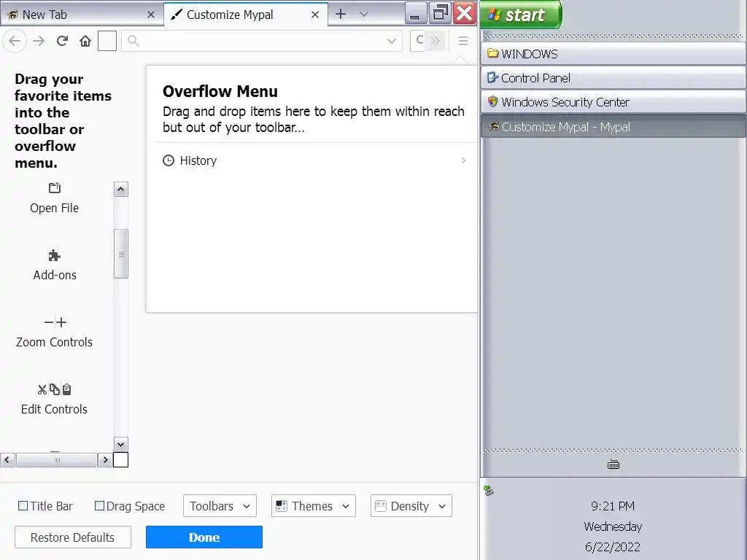Screen dimensions: 747x560
Task: Click the on-screen keyboard icon in taskbar
Action: pyautogui.click(x=613, y=464)
